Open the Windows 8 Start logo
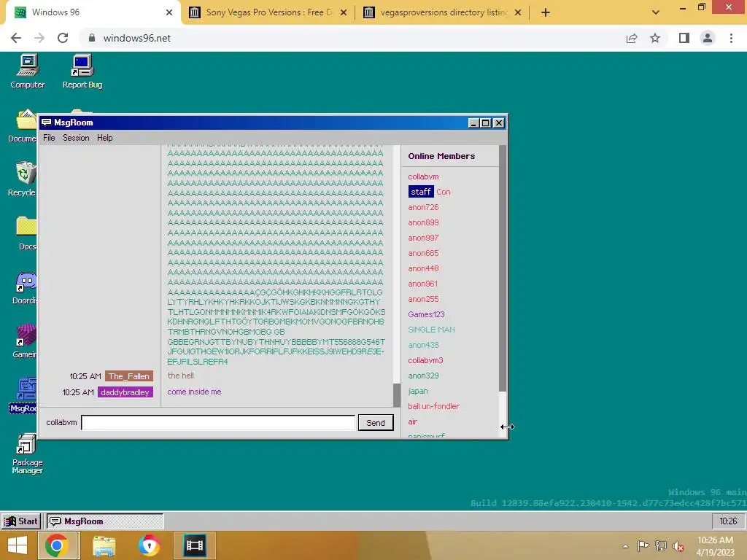Screen dimensions: 747x560 (x=18, y=545)
